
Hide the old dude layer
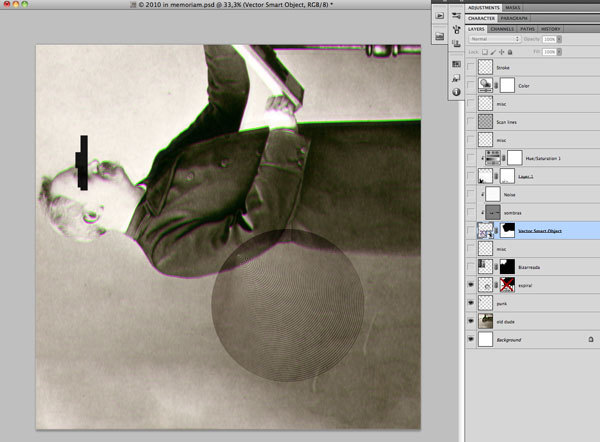tap(471, 322)
